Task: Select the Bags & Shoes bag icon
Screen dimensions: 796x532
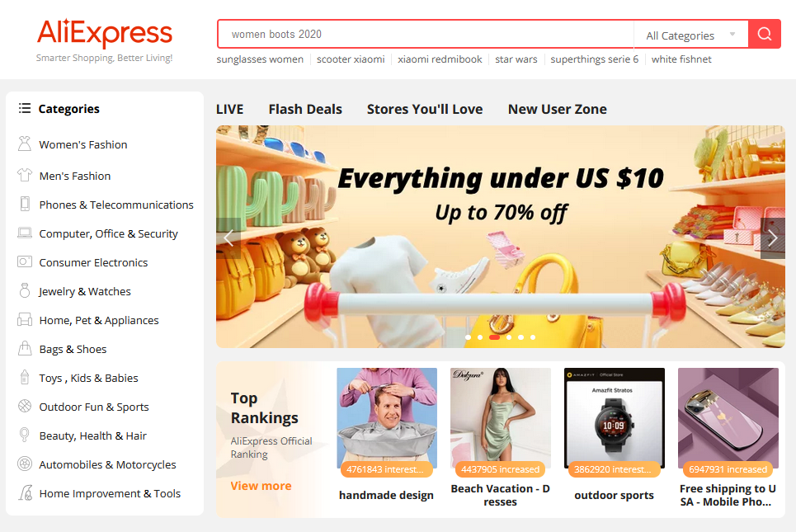Action: [x=25, y=348]
